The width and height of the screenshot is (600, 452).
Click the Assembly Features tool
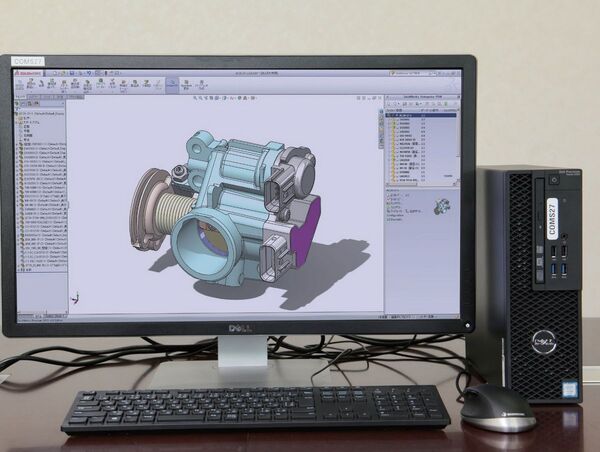100,83
